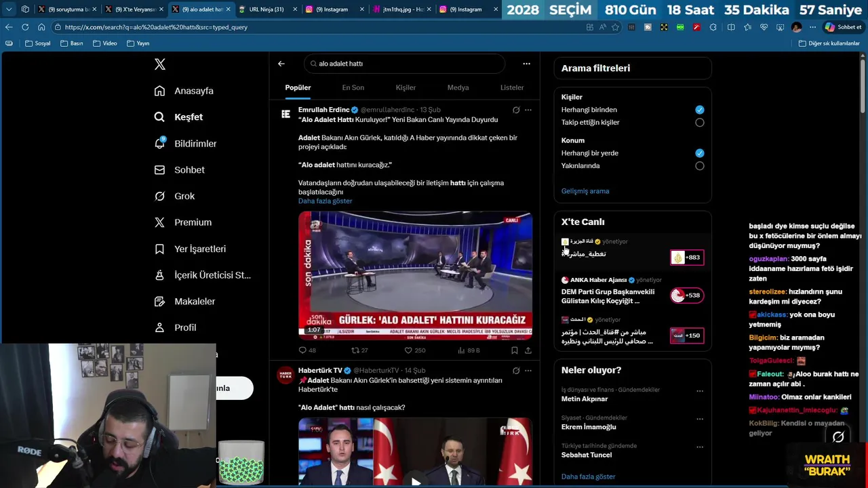Screen dimensions: 868x488
Task: Select 'Herhangi bir yerde' under Konum
Action: pyautogui.click(x=699, y=153)
